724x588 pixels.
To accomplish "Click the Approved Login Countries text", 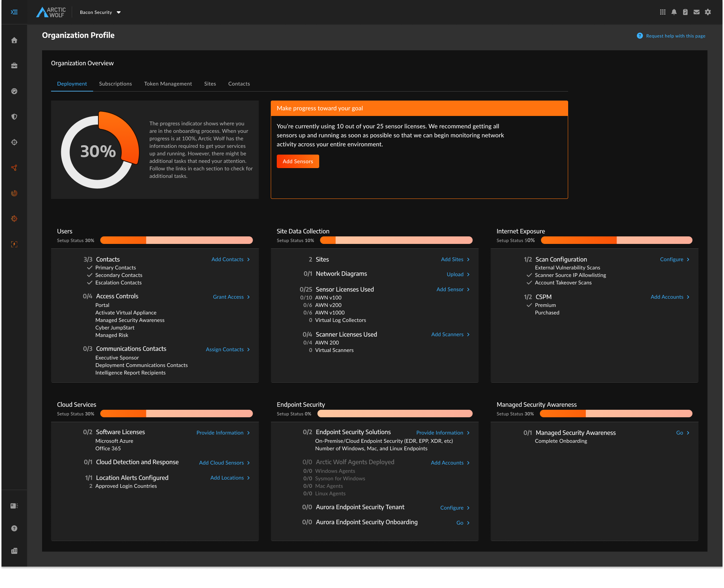I will 126,486.
